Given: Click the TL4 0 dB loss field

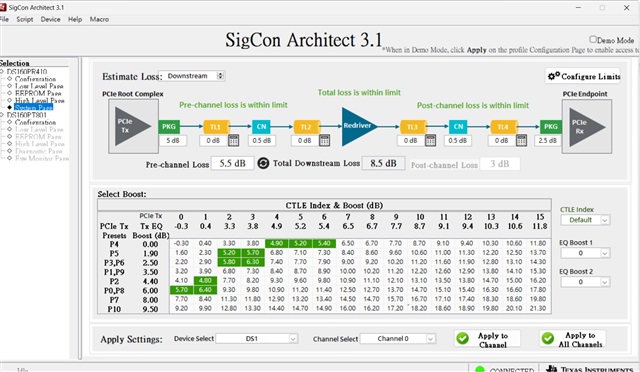Looking at the screenshot, I should (x=502, y=140).
